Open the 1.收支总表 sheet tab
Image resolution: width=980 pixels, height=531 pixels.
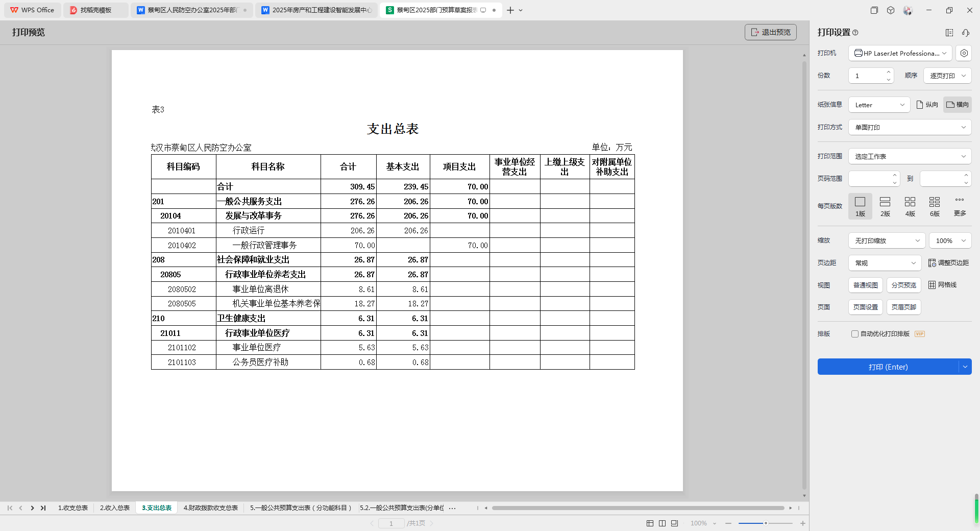(73, 508)
